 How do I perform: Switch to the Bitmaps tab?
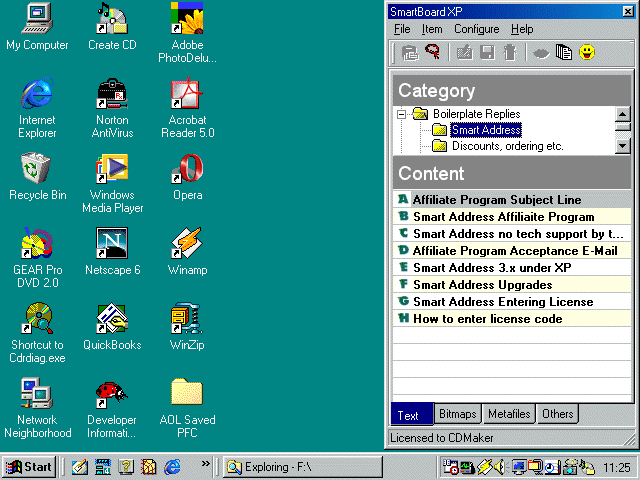pos(458,414)
